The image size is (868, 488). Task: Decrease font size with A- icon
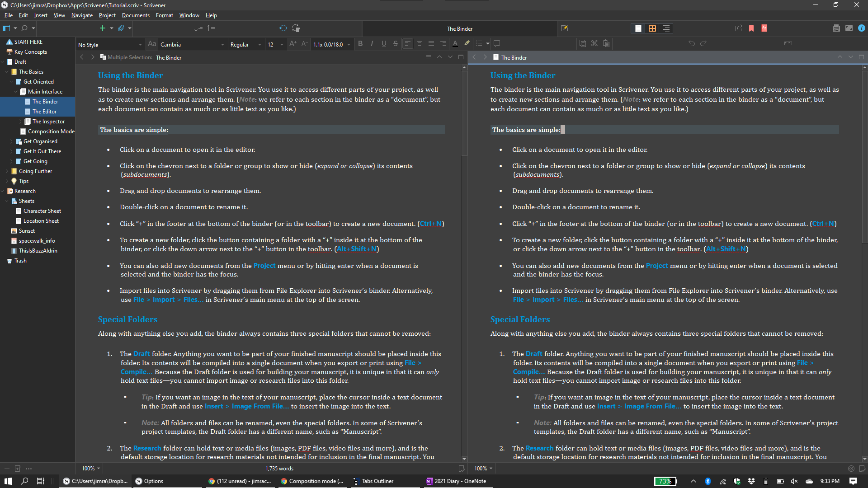(x=304, y=44)
